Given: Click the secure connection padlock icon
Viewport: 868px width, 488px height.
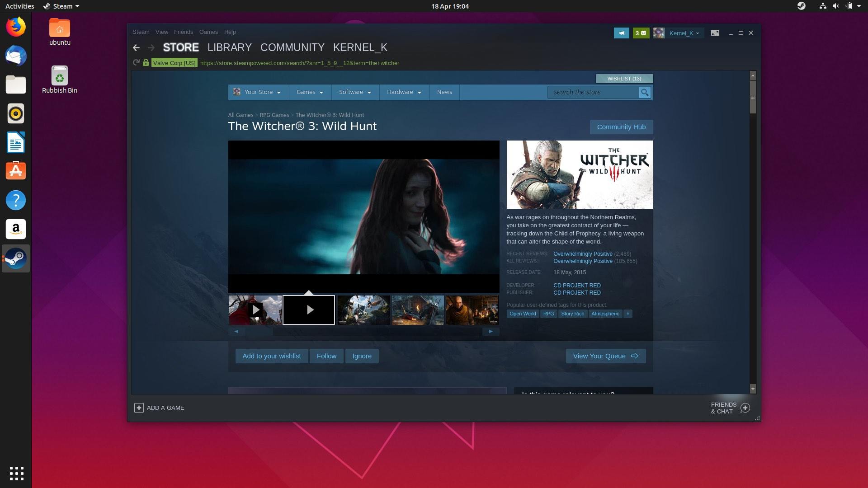Looking at the screenshot, I should (x=146, y=62).
